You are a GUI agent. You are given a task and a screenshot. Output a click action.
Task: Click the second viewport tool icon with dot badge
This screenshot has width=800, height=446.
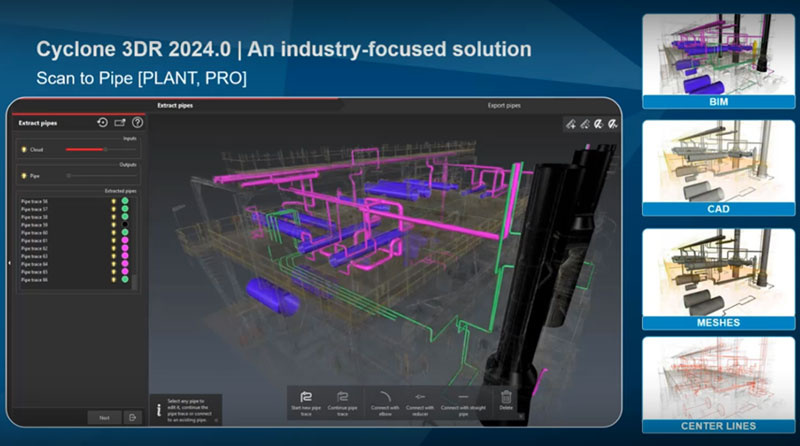[x=585, y=124]
